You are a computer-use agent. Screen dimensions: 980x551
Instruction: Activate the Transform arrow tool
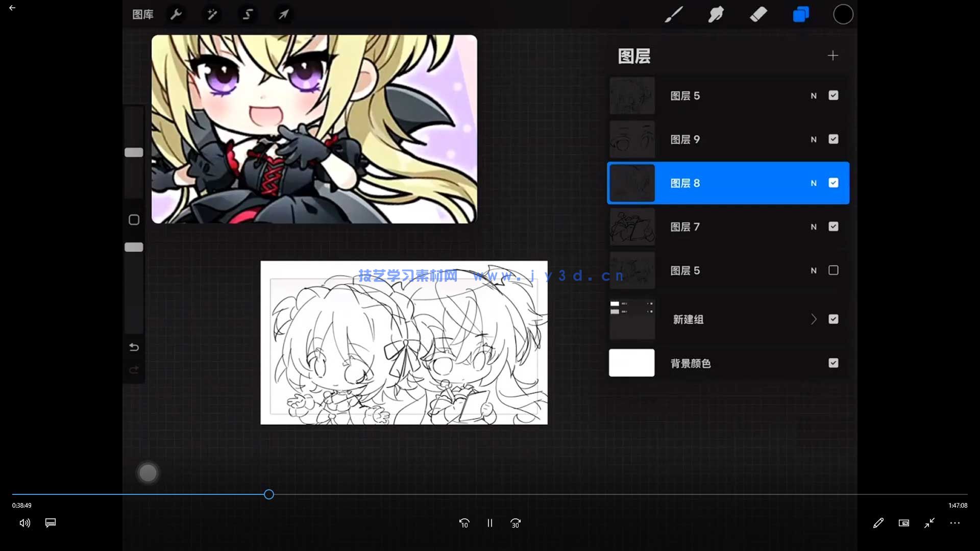283,14
